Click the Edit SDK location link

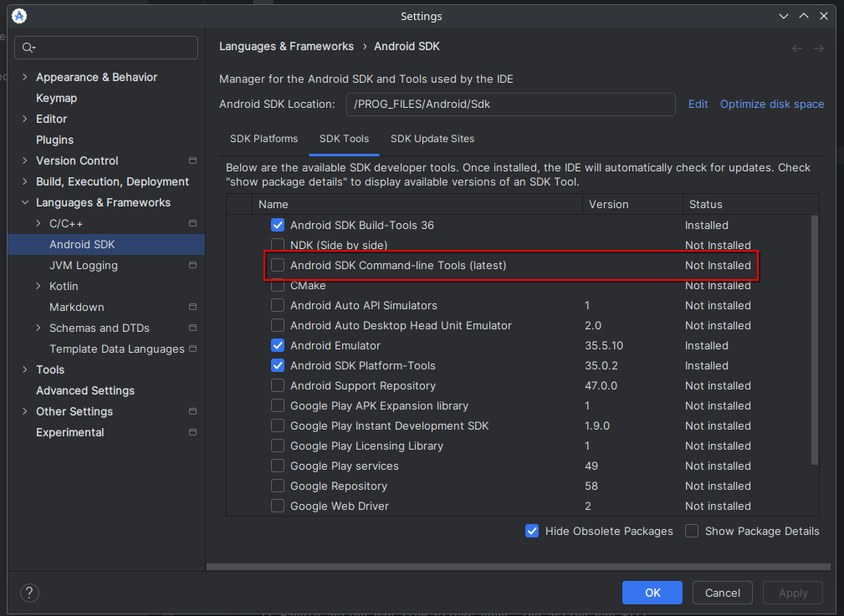[x=698, y=104]
